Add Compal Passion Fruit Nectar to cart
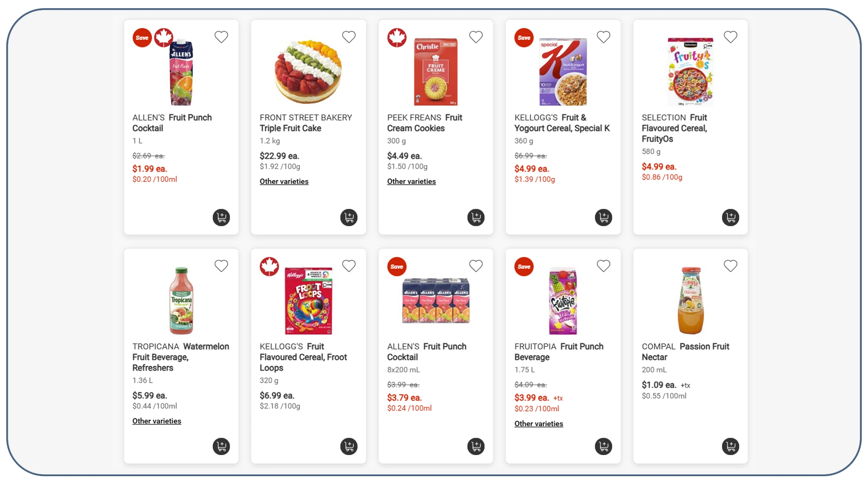The width and height of the screenshot is (868, 484). pyautogui.click(x=731, y=446)
